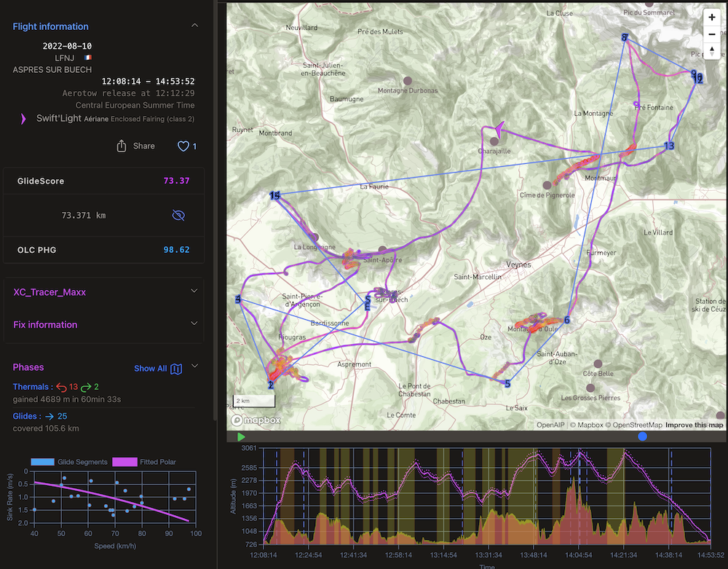This screenshot has width=728, height=569.
Task: Like the flight with heart icon
Action: pyautogui.click(x=183, y=146)
